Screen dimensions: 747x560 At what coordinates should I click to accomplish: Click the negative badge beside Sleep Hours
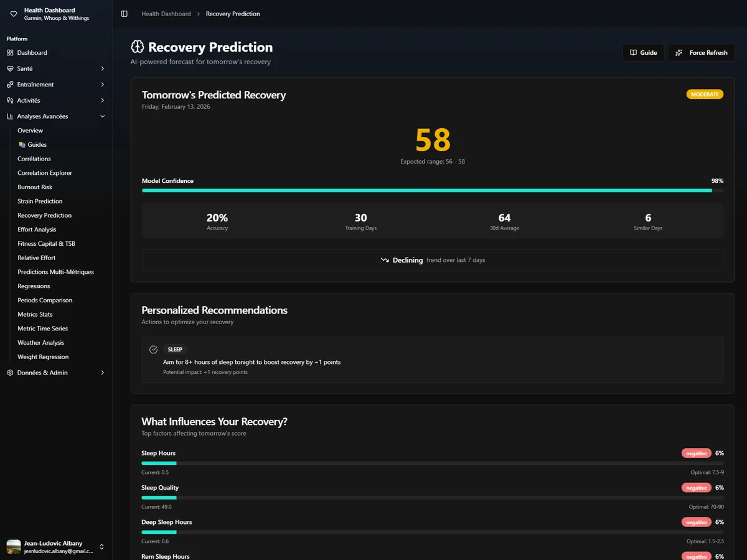696,453
